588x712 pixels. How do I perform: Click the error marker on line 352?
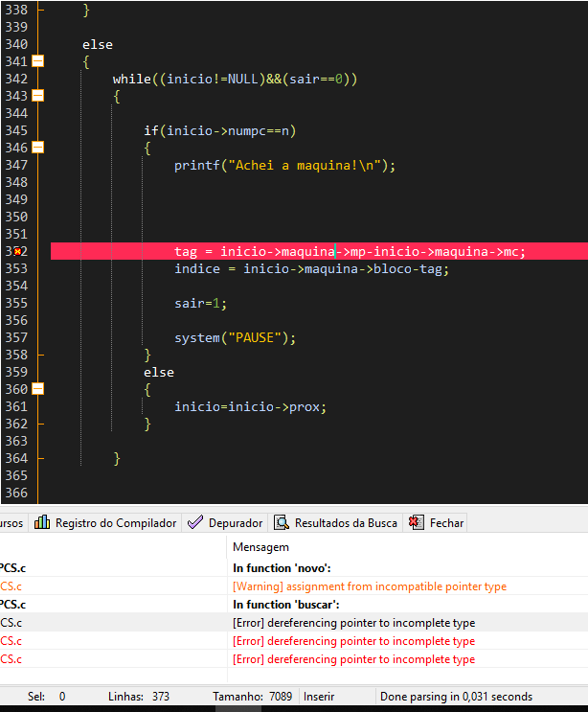17,251
